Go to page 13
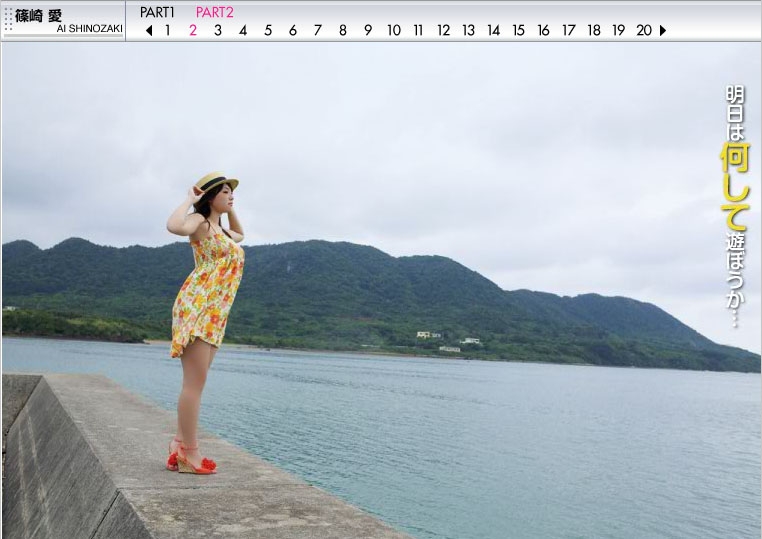This screenshot has height=539, width=762. 468,31
